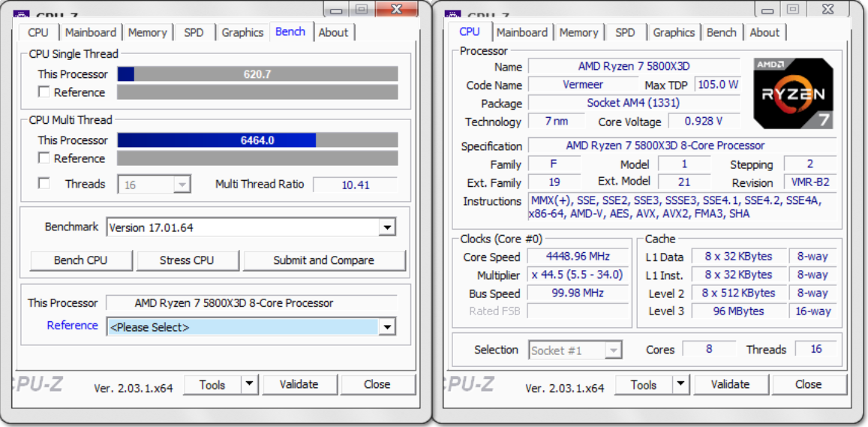Click Submit and Compare button
Image resolution: width=868 pixels, height=427 pixels.
[324, 260]
